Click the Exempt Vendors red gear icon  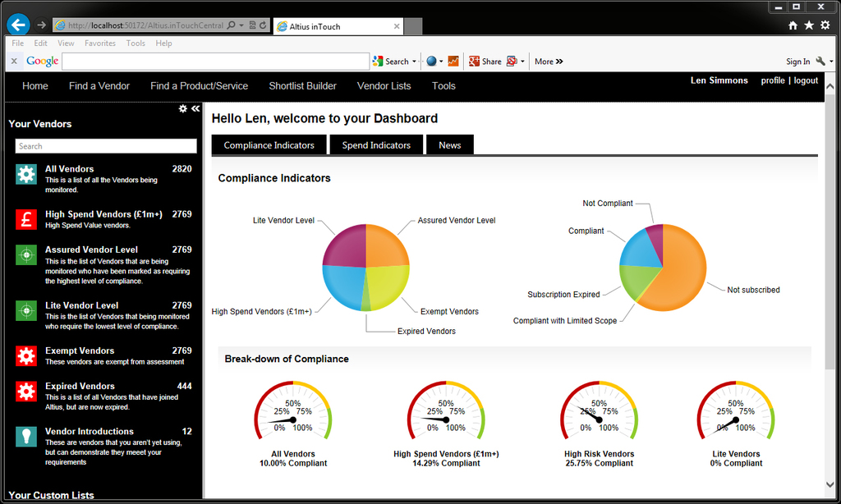(26, 355)
